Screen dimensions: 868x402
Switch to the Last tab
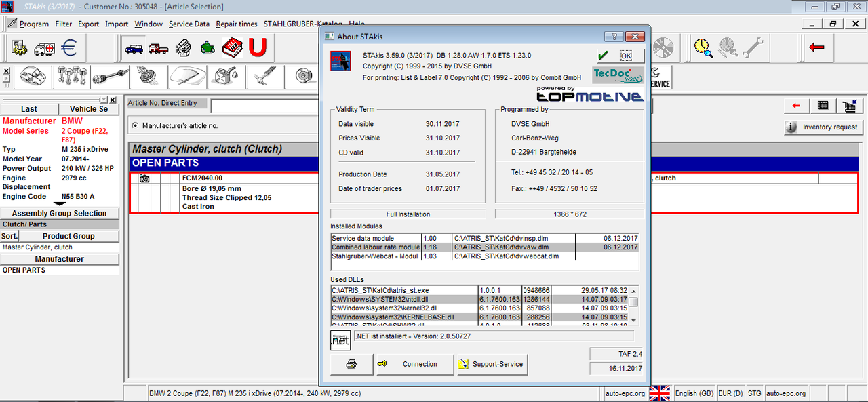coord(29,108)
